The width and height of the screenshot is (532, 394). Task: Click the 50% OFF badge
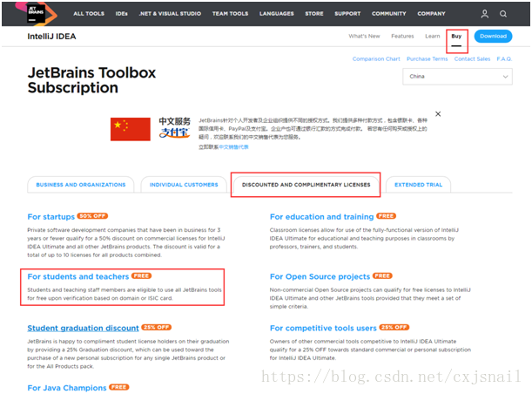(x=92, y=216)
